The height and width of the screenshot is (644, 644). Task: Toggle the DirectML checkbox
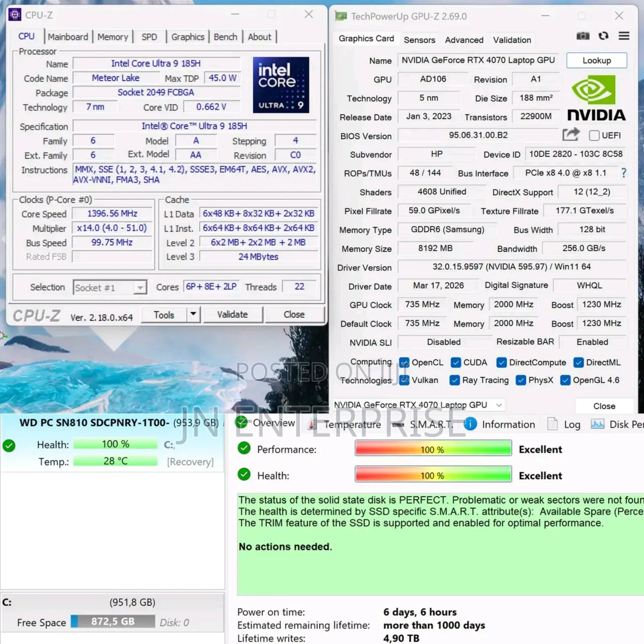[578, 362]
